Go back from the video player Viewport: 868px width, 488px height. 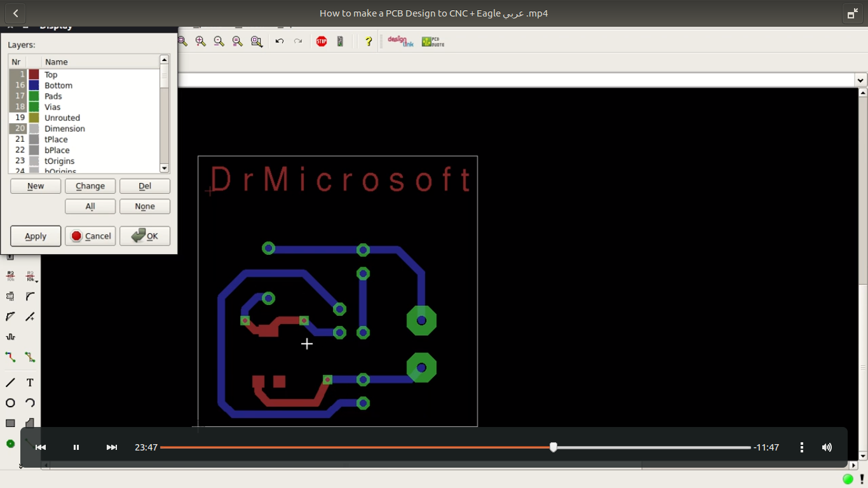[x=15, y=13]
